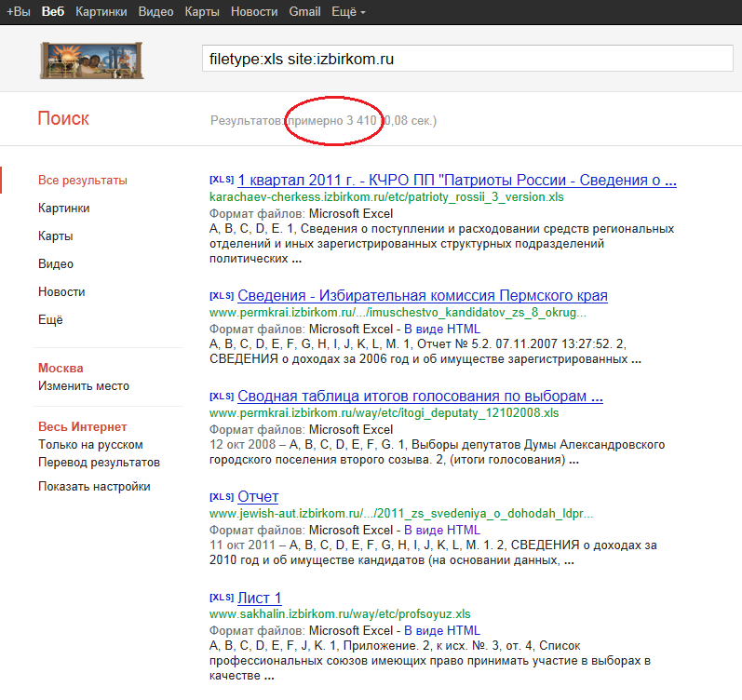Click Перевод результатов option
742x700 pixels.
[x=99, y=463]
